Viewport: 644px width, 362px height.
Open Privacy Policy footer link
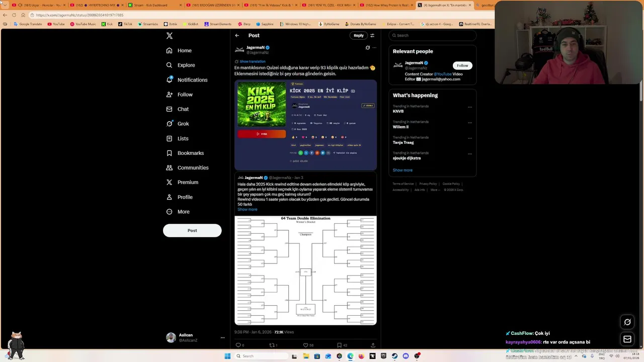pos(428,184)
